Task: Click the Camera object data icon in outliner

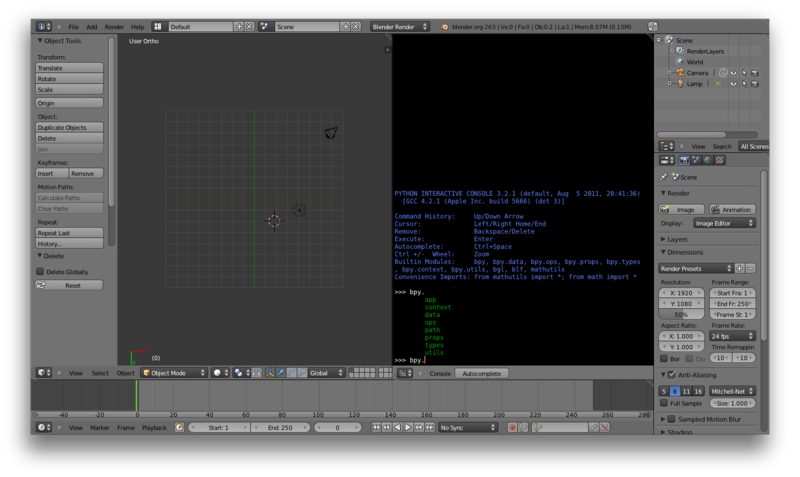Action: coord(723,73)
